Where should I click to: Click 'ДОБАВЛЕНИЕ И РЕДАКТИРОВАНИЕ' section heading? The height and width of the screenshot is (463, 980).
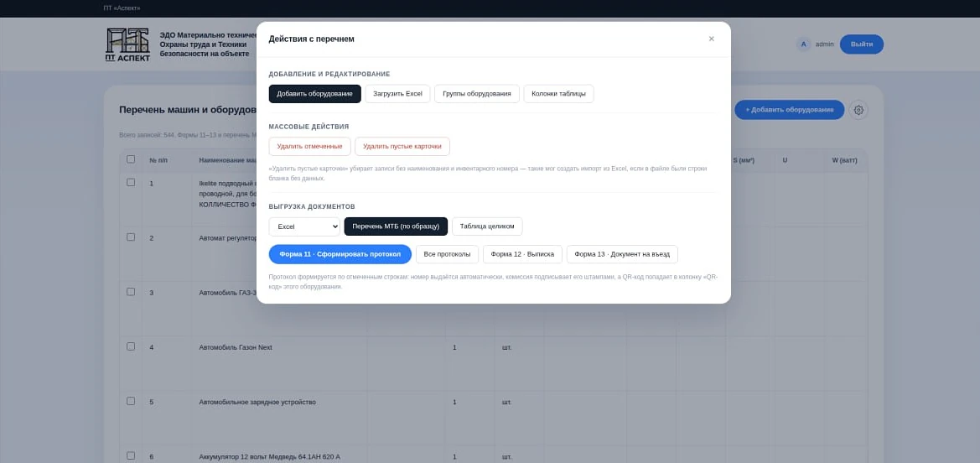point(329,74)
